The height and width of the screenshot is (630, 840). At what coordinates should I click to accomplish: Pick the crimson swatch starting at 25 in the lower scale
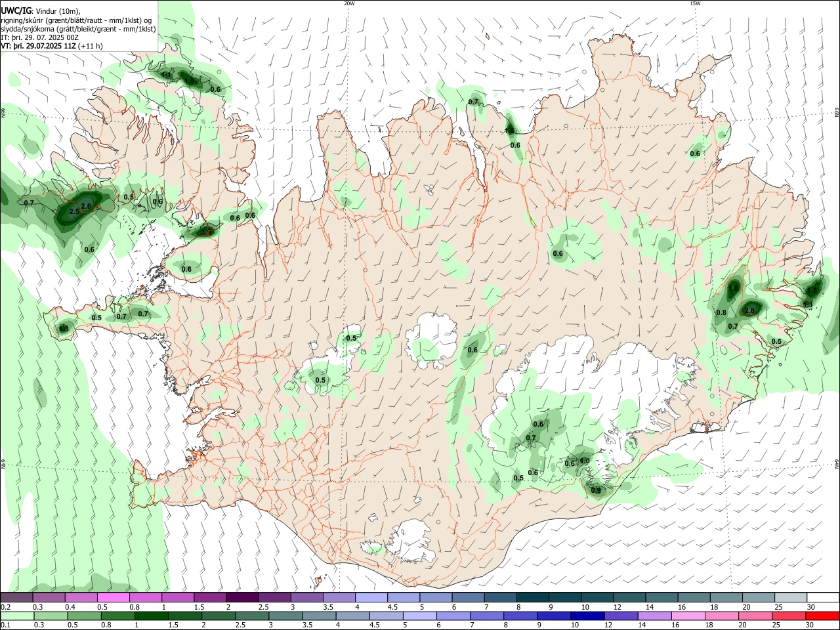[x=789, y=616]
